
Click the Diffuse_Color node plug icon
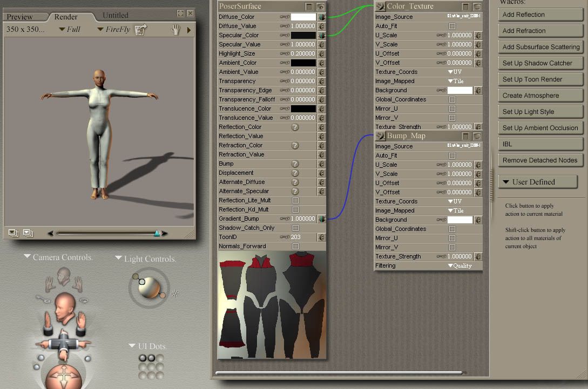click(321, 17)
